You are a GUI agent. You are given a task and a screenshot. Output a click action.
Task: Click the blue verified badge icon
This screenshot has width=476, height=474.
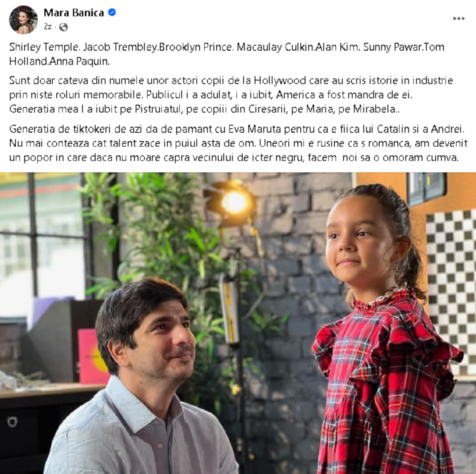[x=112, y=13]
